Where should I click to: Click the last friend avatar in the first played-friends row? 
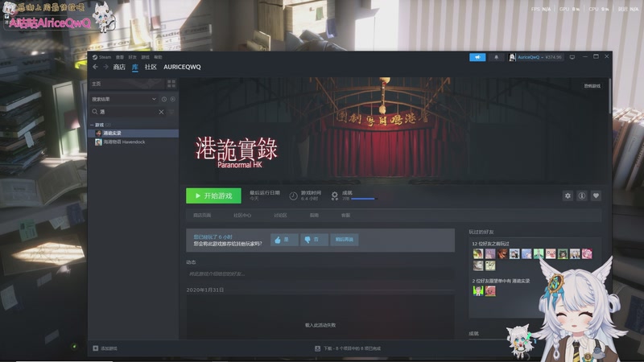coord(587,253)
